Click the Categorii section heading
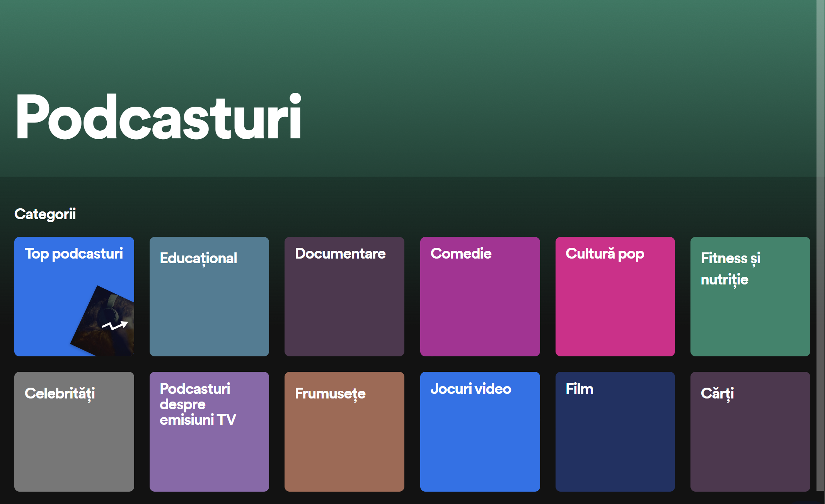Screen dimensions: 825x504 (45, 214)
